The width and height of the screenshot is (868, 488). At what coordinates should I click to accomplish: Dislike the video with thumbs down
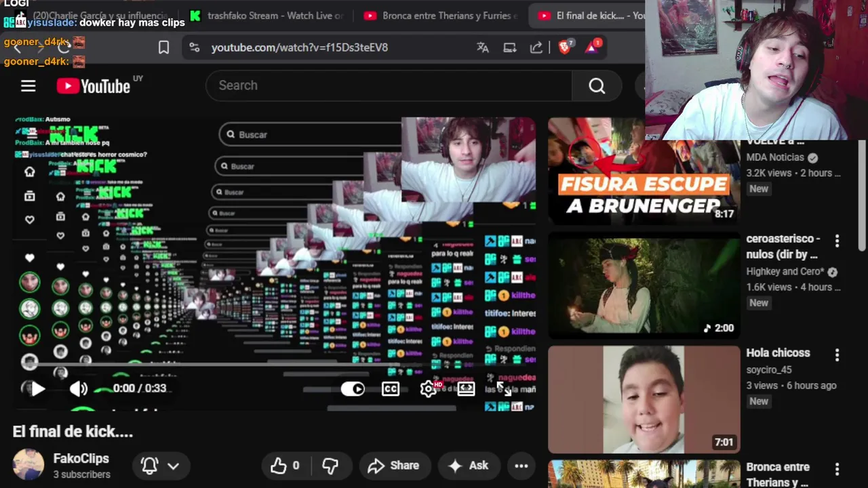330,466
